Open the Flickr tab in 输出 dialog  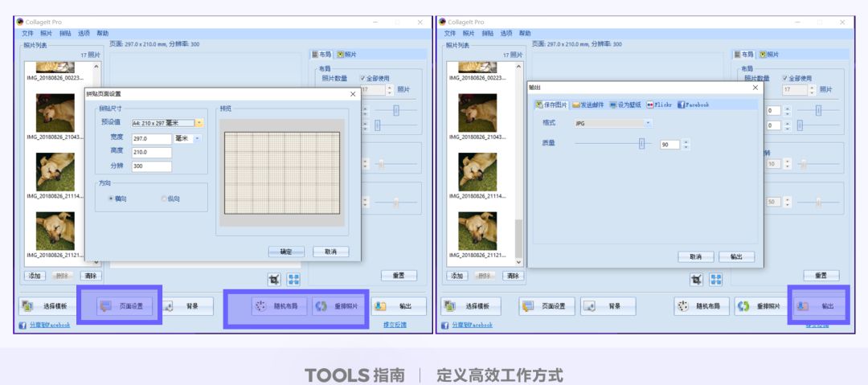[x=659, y=104]
